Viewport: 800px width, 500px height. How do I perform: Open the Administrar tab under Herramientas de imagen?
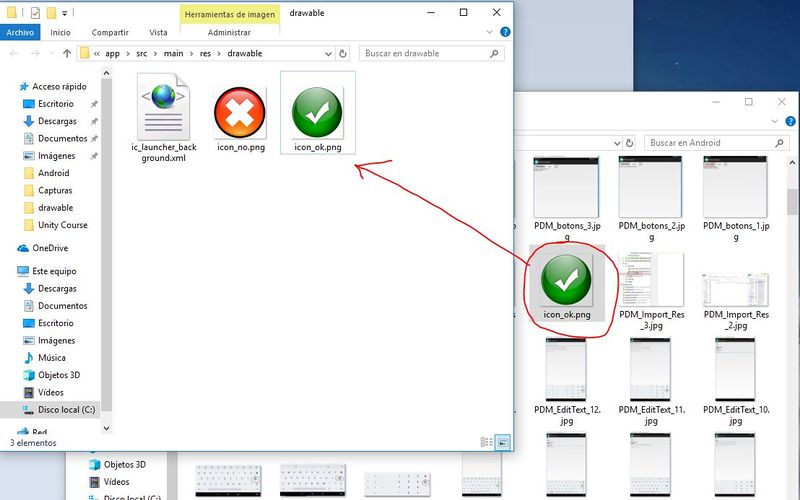coord(229,32)
